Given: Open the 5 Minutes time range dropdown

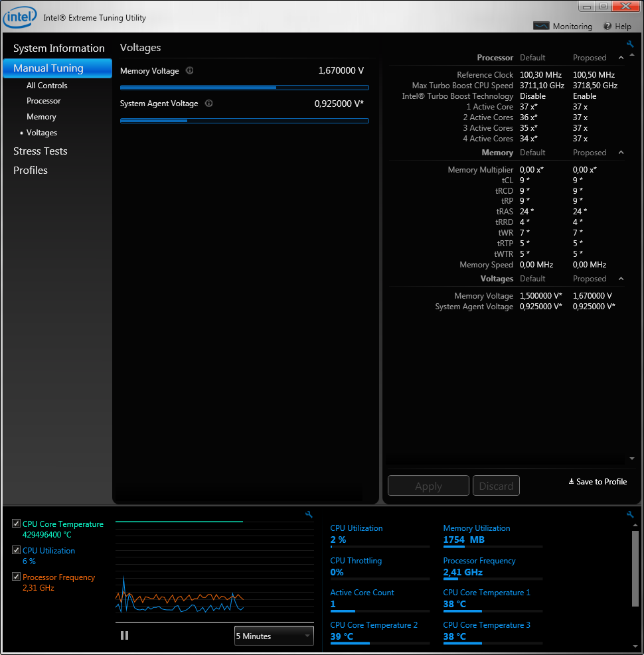Looking at the screenshot, I should [274, 636].
